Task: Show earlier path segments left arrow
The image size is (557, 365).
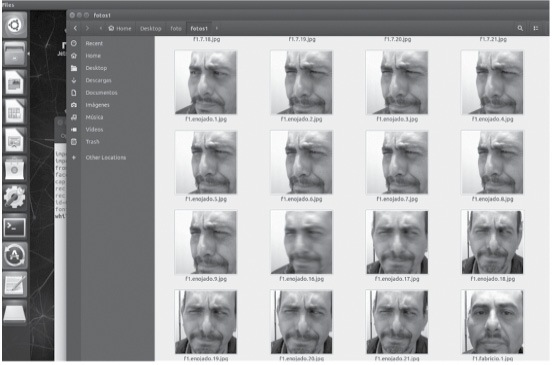Action: (x=101, y=28)
